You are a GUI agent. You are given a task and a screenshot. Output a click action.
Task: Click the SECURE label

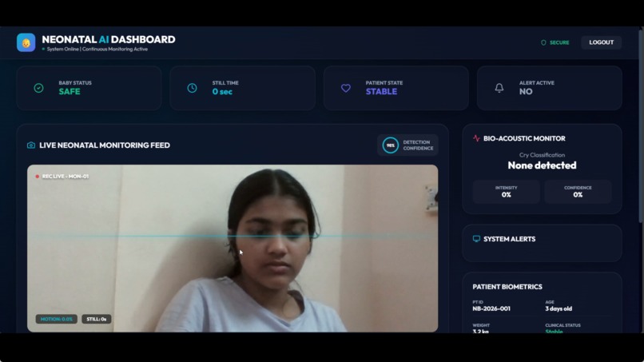(x=559, y=42)
